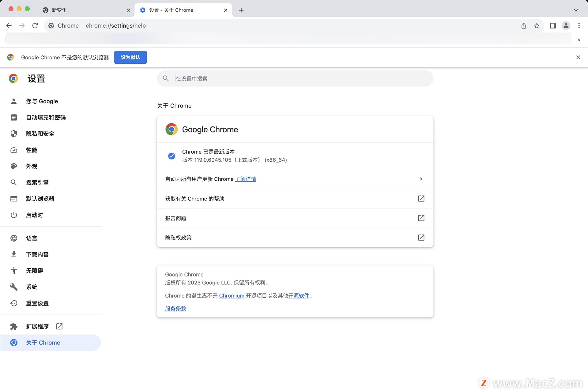The height and width of the screenshot is (391, 588).
Task: Click the 设置 title in the sidebar
Action: coord(36,79)
